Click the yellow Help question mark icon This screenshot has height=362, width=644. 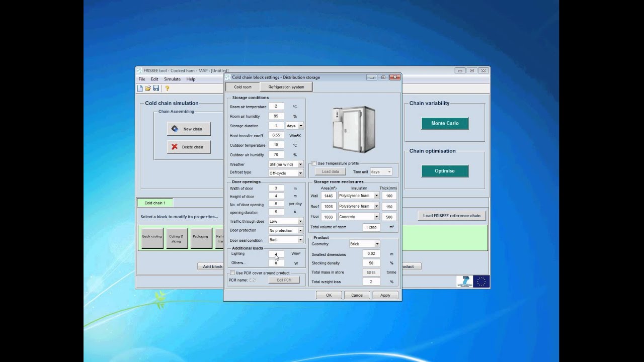tap(167, 88)
